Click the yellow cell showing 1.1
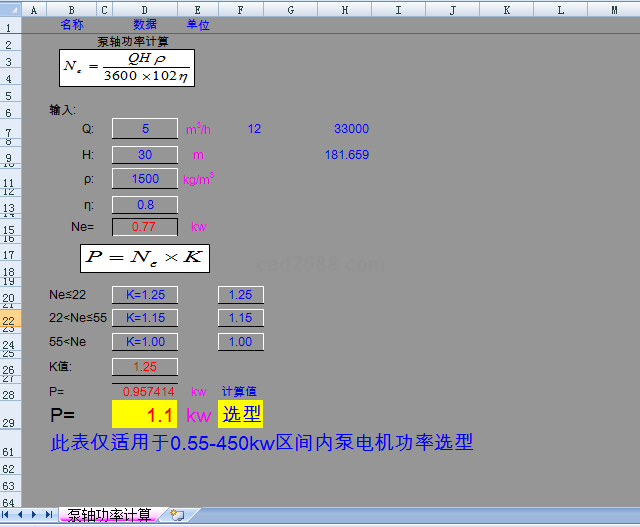This screenshot has width=640, height=527. (x=145, y=414)
